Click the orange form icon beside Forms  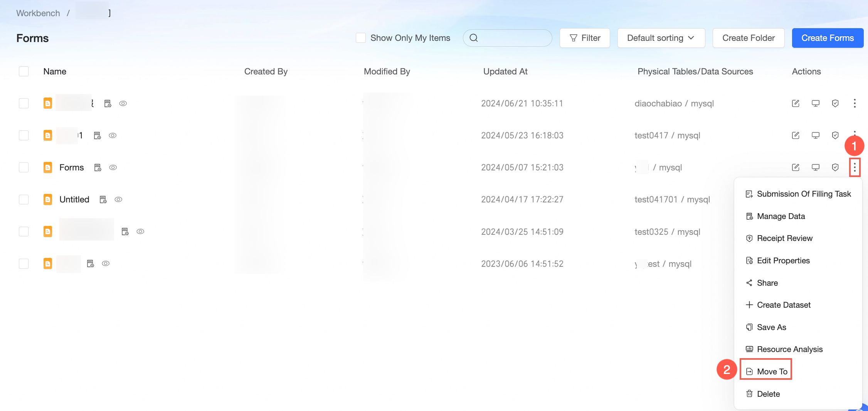coord(48,167)
